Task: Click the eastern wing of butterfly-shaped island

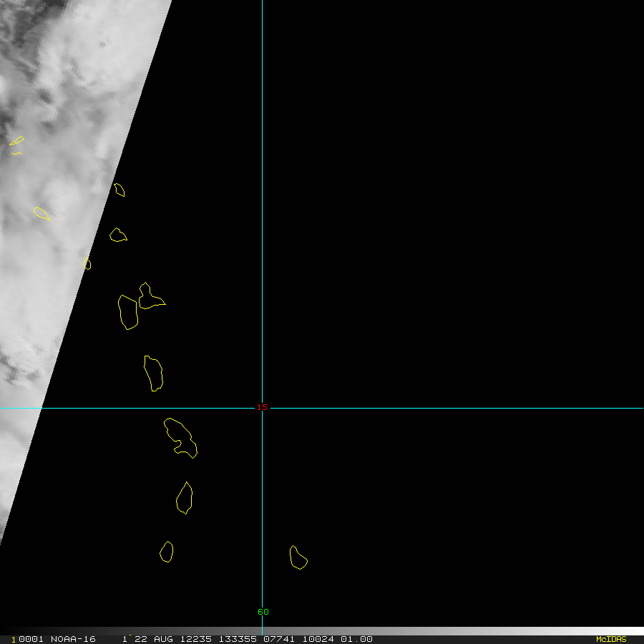Action: pyautogui.click(x=150, y=297)
